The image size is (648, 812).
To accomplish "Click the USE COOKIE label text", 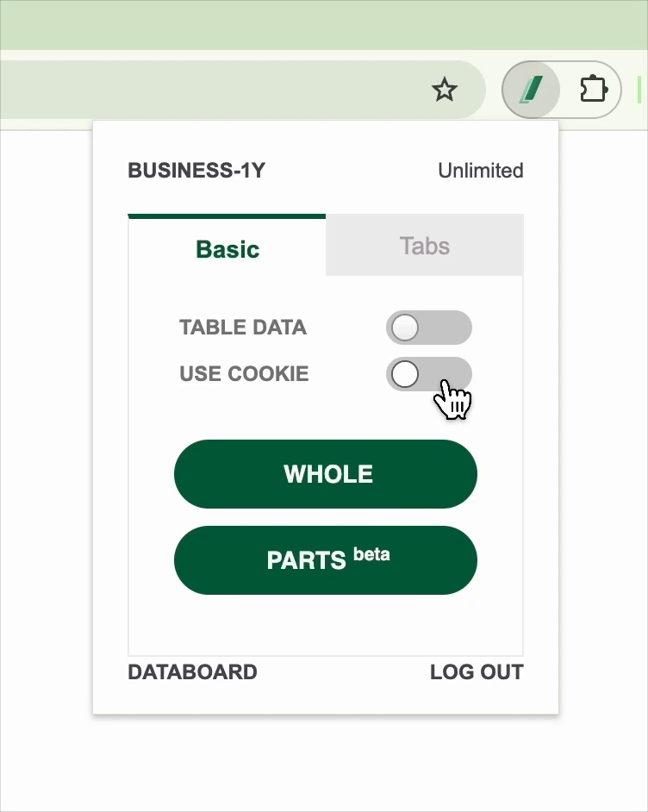I will point(244,374).
